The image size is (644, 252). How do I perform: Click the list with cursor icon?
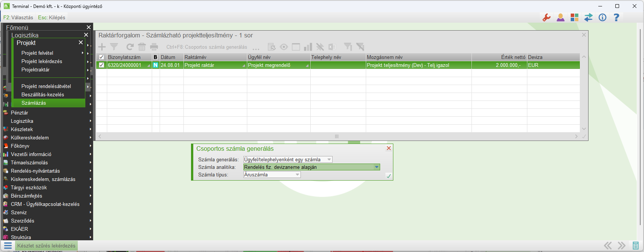(272, 47)
